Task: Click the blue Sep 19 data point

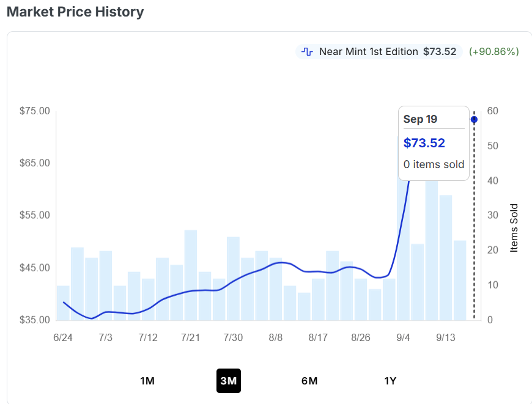Action: [474, 119]
